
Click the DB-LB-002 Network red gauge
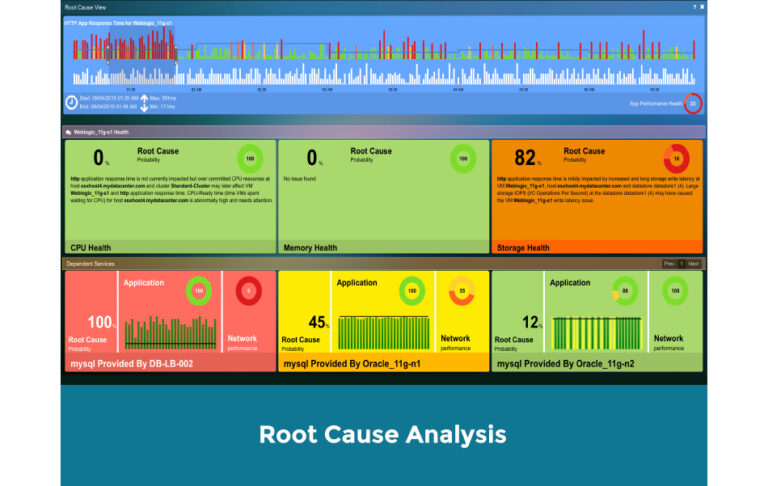248,292
